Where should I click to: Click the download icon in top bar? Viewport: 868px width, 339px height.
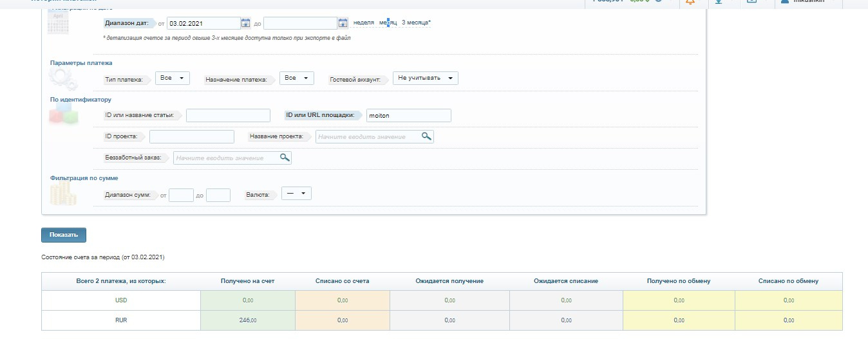[719, 2]
